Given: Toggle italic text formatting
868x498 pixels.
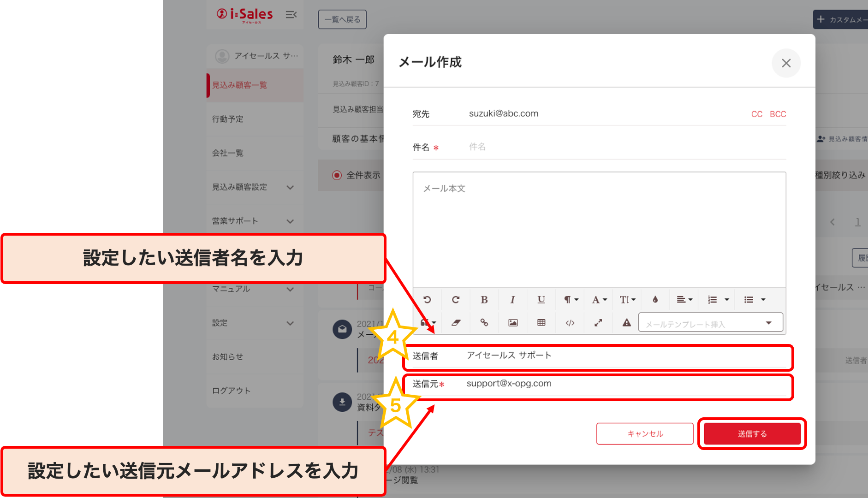Looking at the screenshot, I should [512, 300].
